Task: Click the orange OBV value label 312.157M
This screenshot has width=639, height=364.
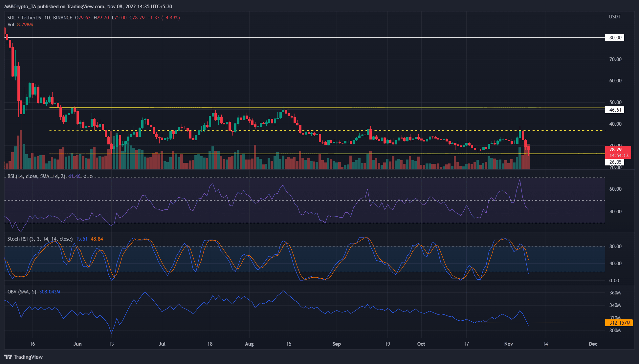Action: 619,323
